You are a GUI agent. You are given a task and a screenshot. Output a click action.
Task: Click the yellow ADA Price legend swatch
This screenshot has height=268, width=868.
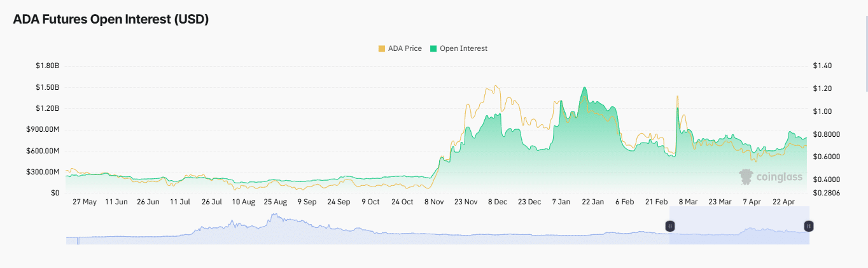(382, 48)
